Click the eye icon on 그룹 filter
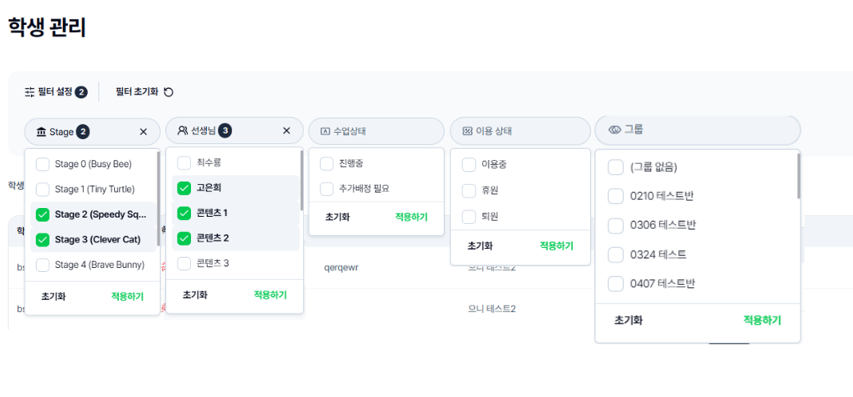853x397 pixels. point(615,129)
